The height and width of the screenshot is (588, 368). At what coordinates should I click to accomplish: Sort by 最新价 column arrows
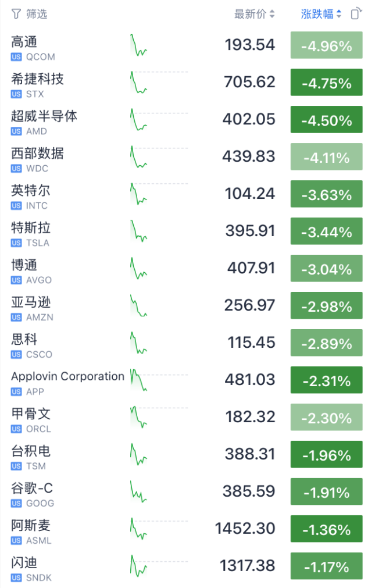tap(272, 15)
